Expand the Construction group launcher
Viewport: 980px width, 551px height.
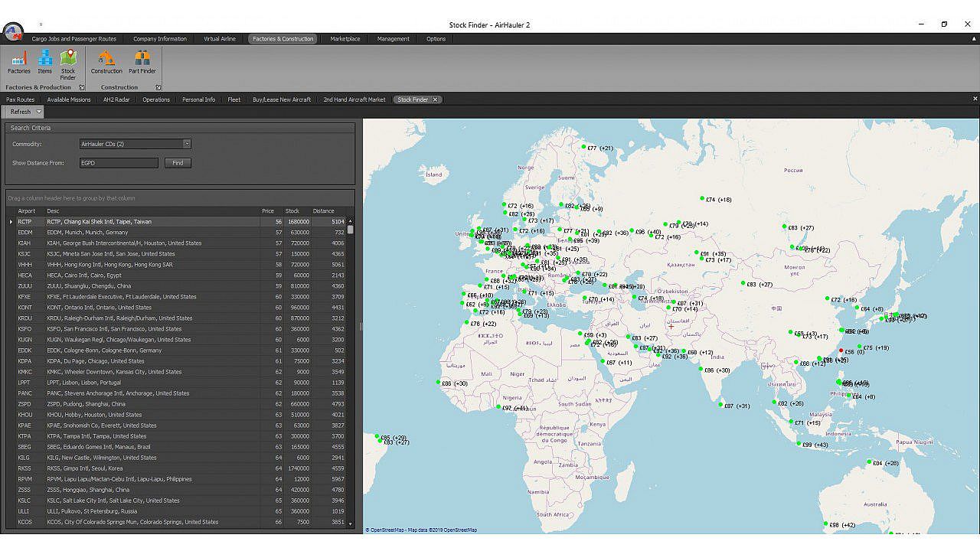coord(158,87)
